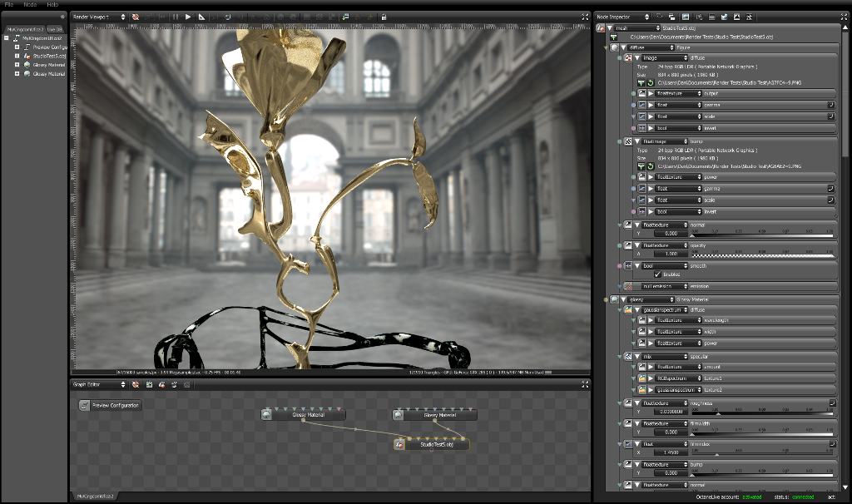Click the last icon in the Node Inspector toolbar
The height and width of the screenshot is (504, 852).
point(750,17)
